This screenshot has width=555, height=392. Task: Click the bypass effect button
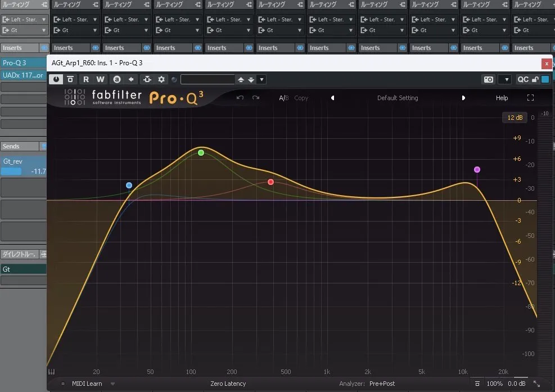70,79
